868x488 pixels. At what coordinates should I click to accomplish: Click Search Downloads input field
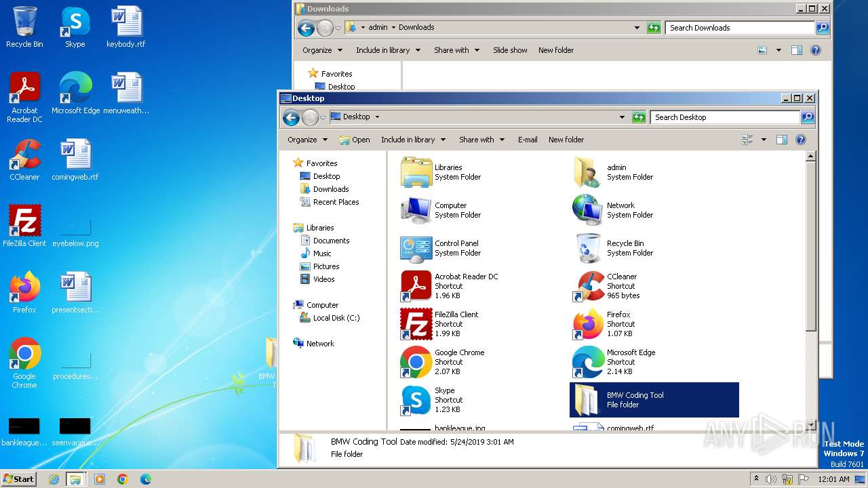coord(740,28)
